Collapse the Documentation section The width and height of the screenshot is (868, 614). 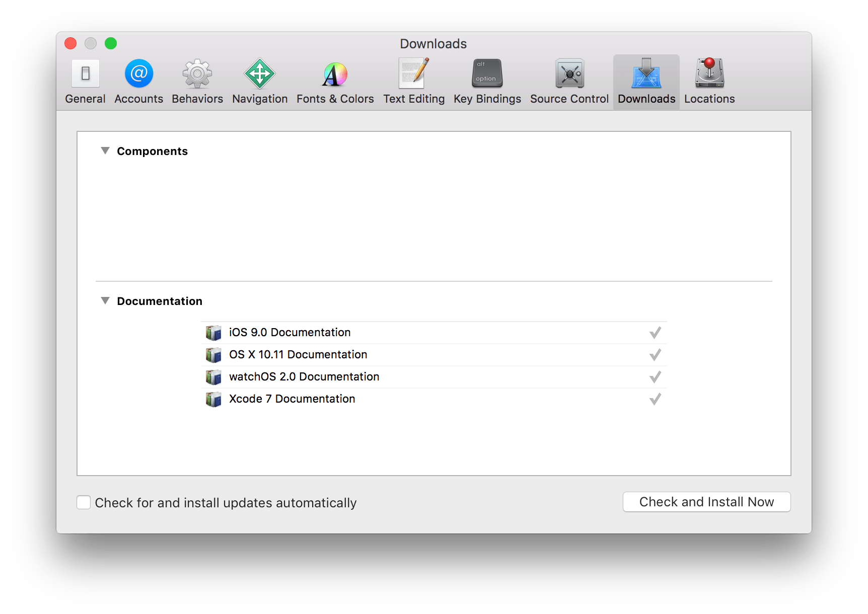105,300
